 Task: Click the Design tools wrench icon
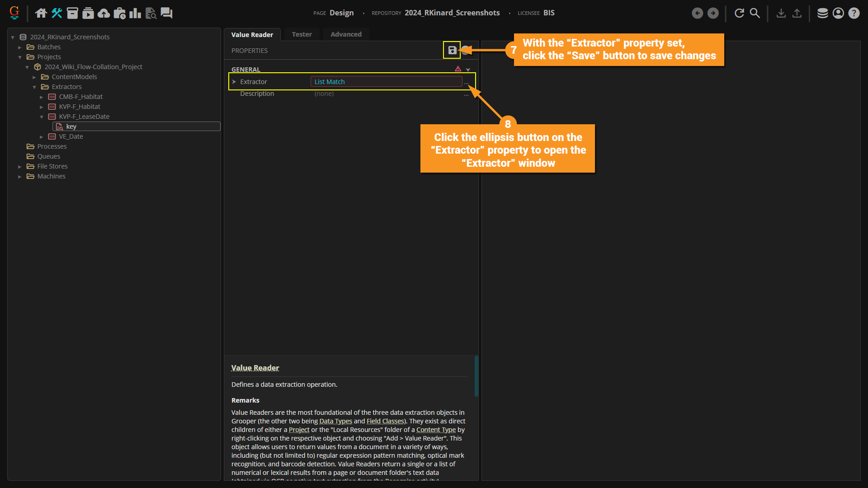click(x=57, y=13)
